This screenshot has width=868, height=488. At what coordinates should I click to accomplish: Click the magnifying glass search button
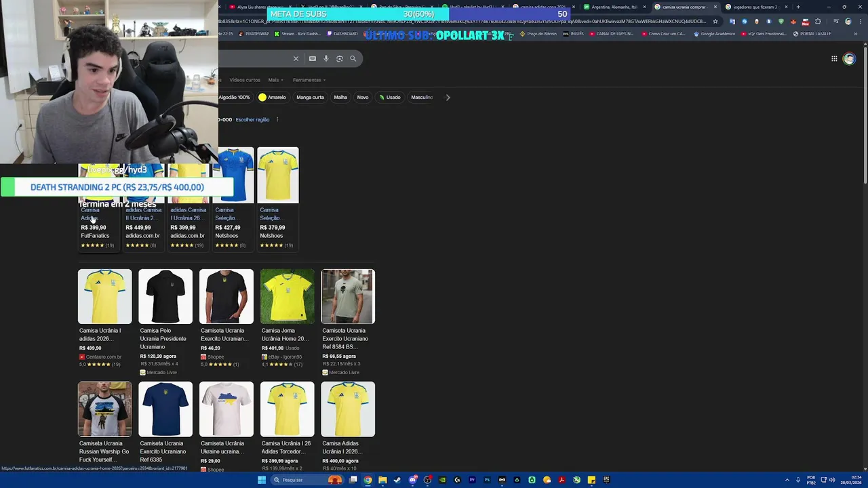353,59
